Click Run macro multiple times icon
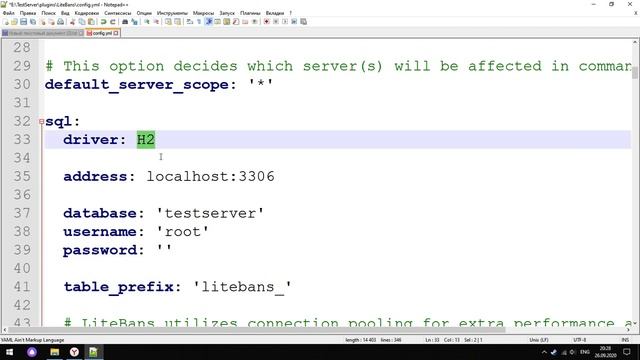Screen dimensions: 640x360 point(294,22)
